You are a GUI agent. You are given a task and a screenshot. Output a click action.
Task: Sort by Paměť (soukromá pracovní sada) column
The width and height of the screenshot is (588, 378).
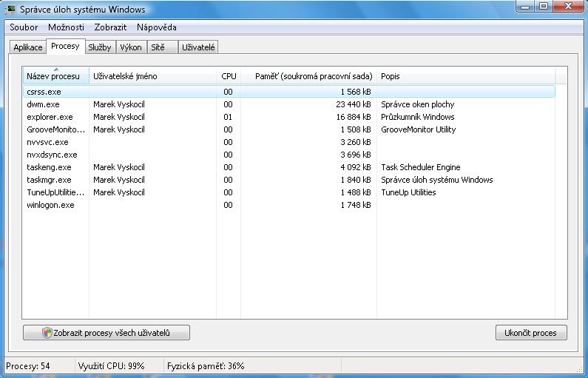coord(308,76)
